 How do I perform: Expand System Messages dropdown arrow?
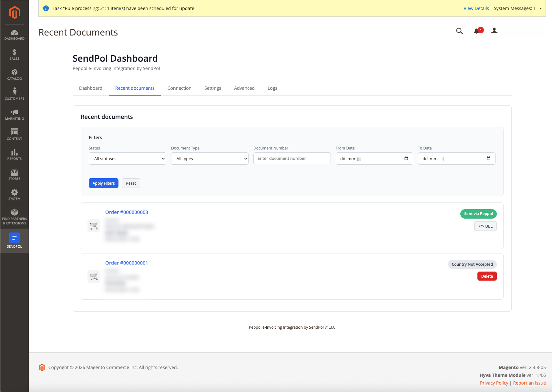[541, 9]
